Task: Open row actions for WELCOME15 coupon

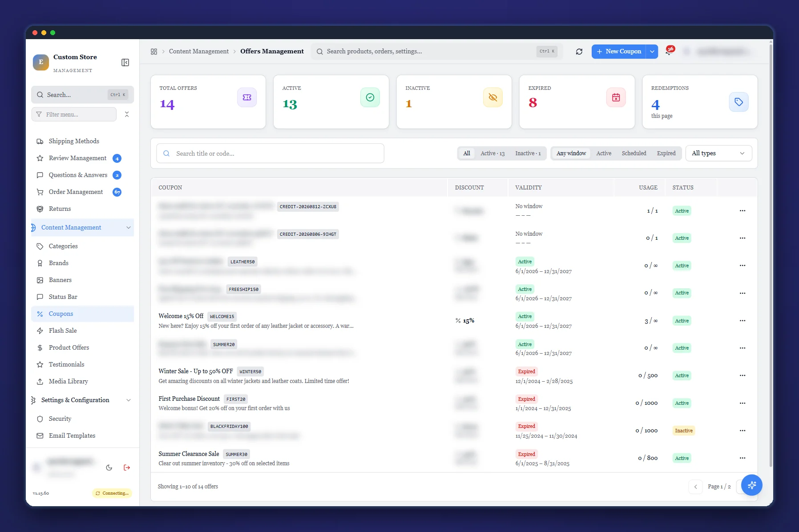Action: 743,321
